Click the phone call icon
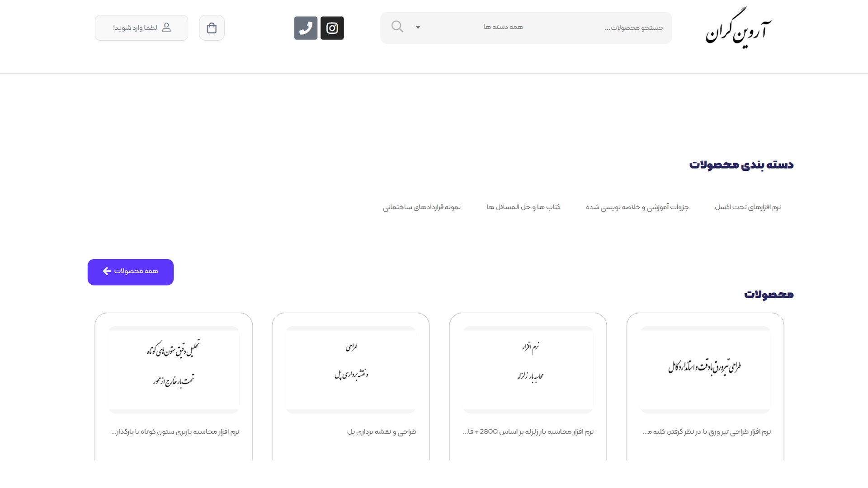The height and width of the screenshot is (488, 868). [x=306, y=28]
